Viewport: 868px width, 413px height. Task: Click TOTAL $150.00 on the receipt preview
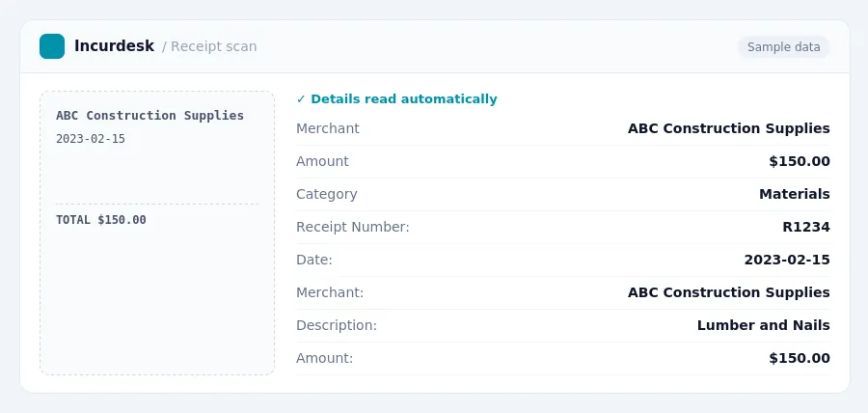click(101, 220)
